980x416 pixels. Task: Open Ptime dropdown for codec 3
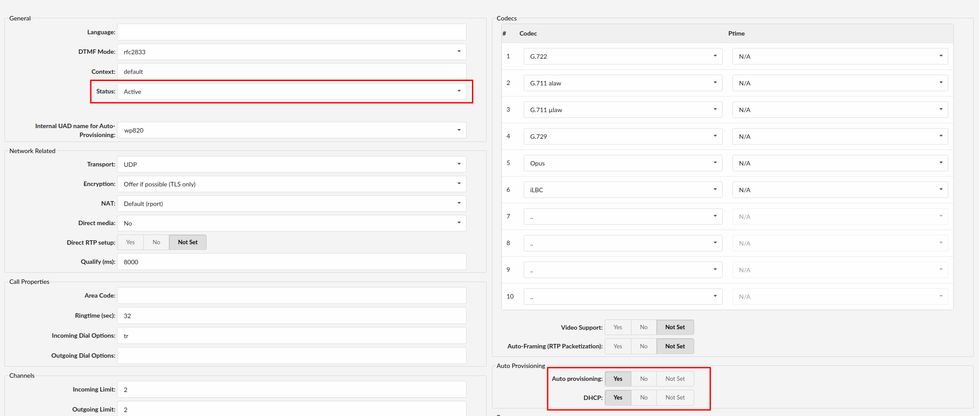tap(840, 110)
